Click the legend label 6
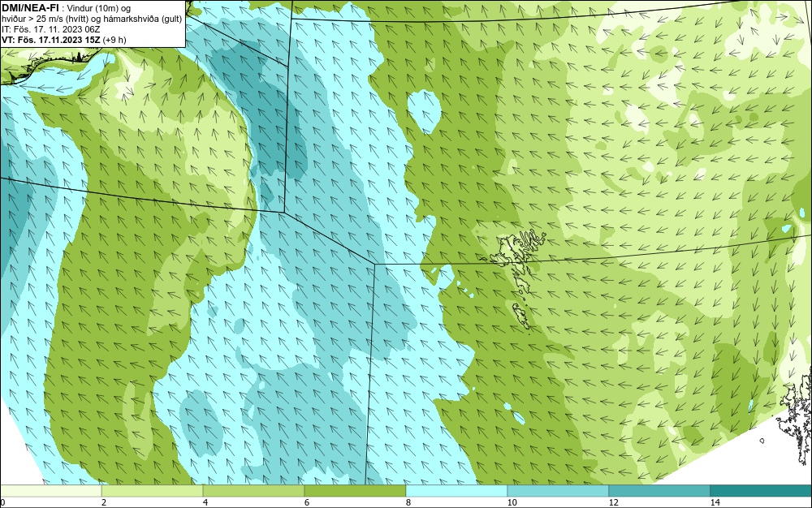Screen dimensions: 812x508 [x=307, y=502]
